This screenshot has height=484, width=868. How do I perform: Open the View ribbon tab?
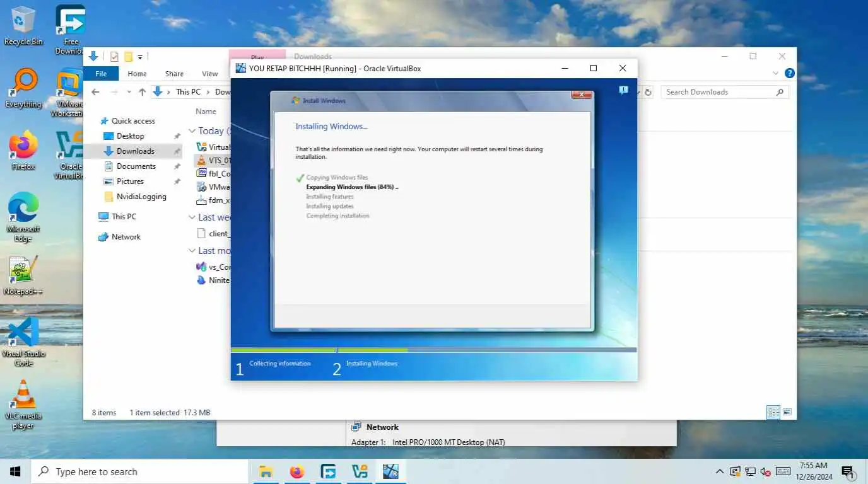coord(209,74)
